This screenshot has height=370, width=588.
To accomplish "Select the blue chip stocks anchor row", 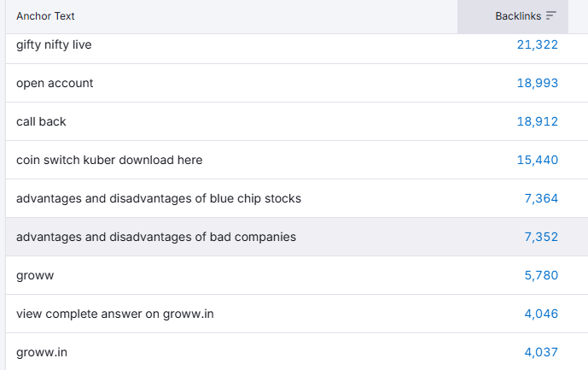I will 297,198.
